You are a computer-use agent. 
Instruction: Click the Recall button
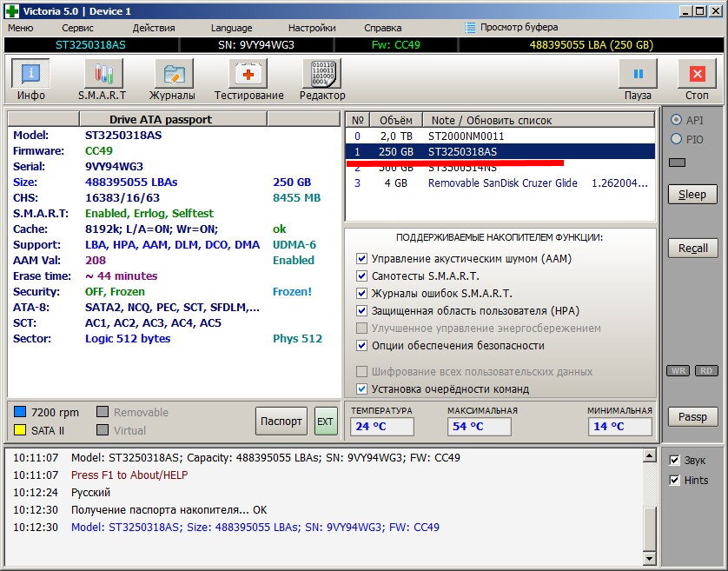(692, 248)
